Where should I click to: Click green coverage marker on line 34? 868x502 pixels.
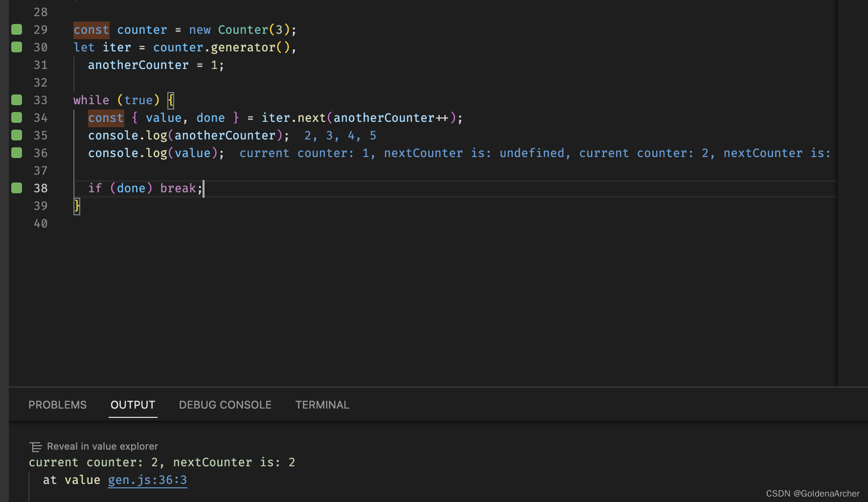click(17, 117)
